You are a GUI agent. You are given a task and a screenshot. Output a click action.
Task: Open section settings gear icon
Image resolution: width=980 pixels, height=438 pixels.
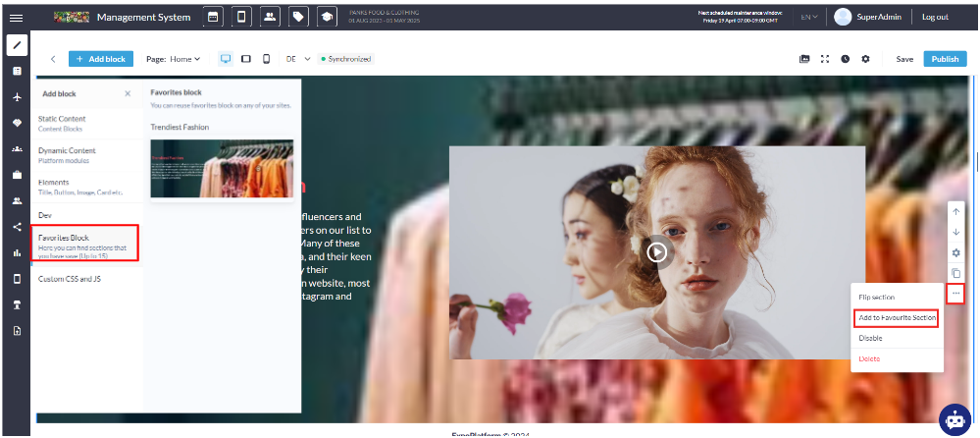tap(956, 252)
